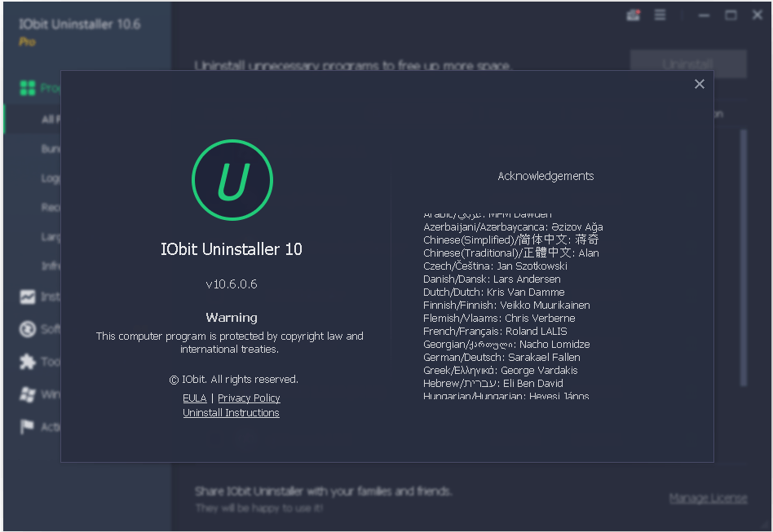The width and height of the screenshot is (773, 532).
Task: Click the IObit Uninstaller U logo
Action: click(x=232, y=180)
